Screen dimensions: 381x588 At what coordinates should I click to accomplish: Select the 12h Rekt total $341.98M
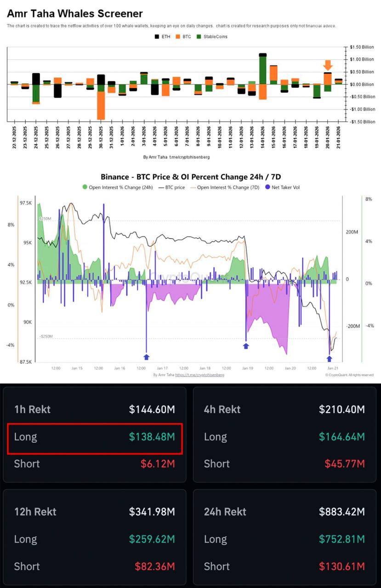152,512
